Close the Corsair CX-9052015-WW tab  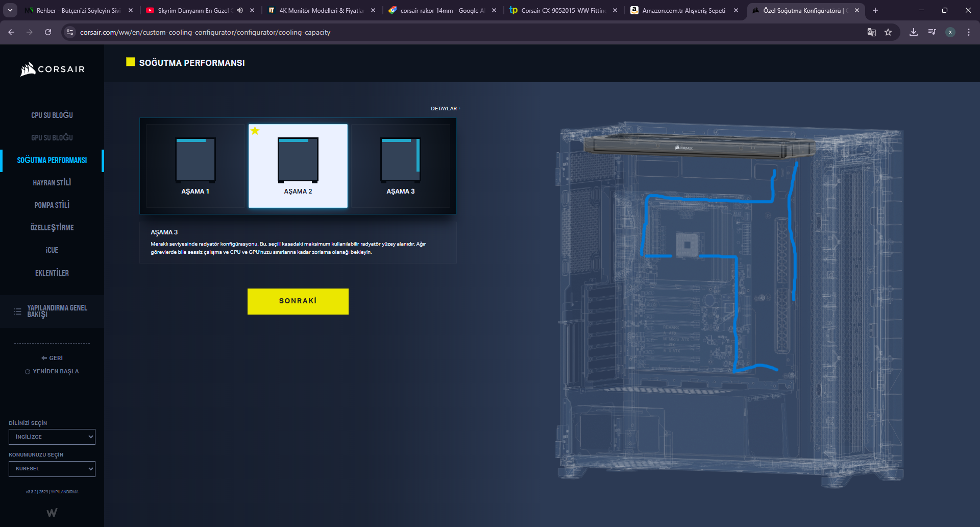[x=615, y=10]
